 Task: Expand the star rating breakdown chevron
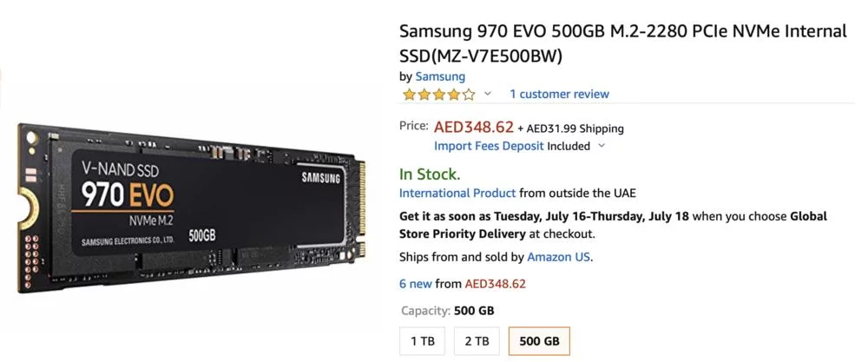coord(488,94)
